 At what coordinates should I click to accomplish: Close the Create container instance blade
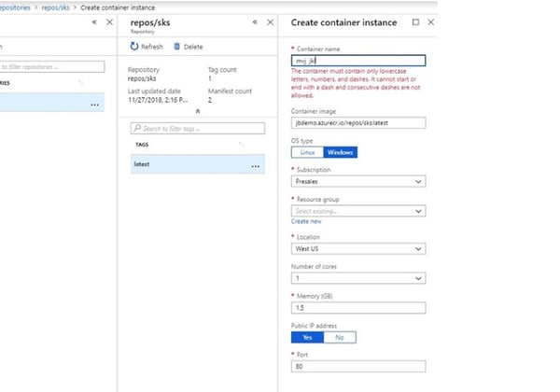point(431,22)
